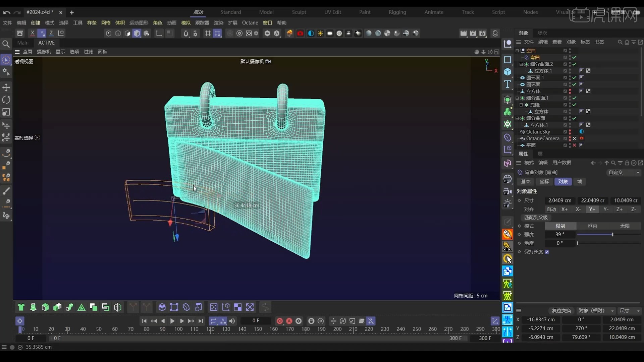Screen dimensions: 644x362
Task: Open the 对象 (相对) coordinate dropdown
Action: click(x=596, y=311)
